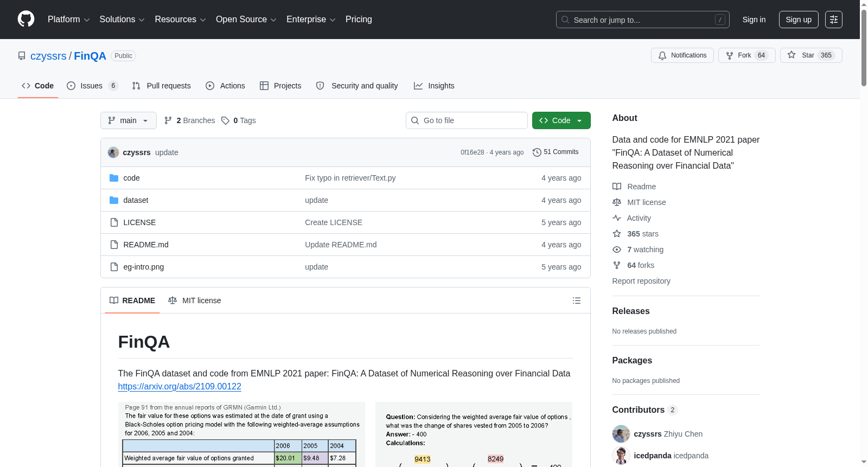Open the Releases heading link
The height and width of the screenshot is (467, 868).
tap(631, 311)
